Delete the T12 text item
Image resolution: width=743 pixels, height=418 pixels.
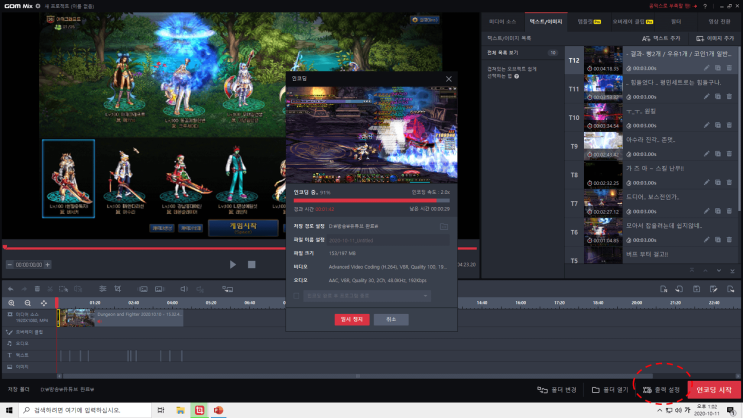pos(729,68)
